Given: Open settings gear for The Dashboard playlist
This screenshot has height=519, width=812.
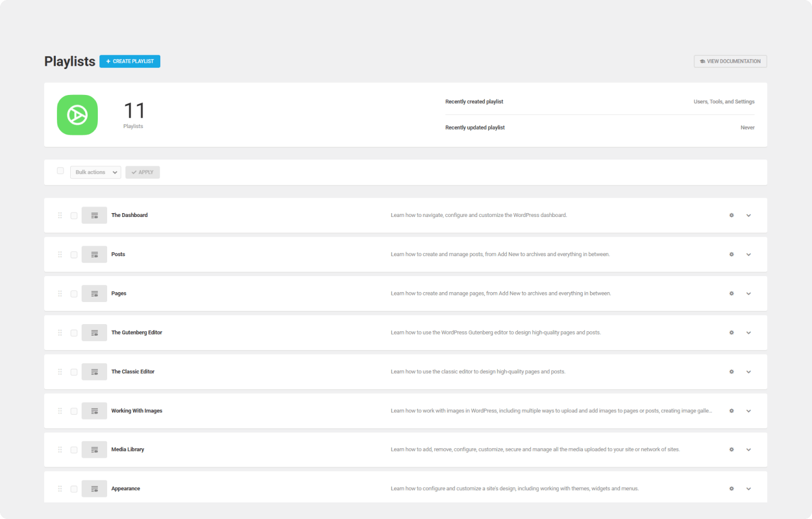Looking at the screenshot, I should click(x=731, y=215).
